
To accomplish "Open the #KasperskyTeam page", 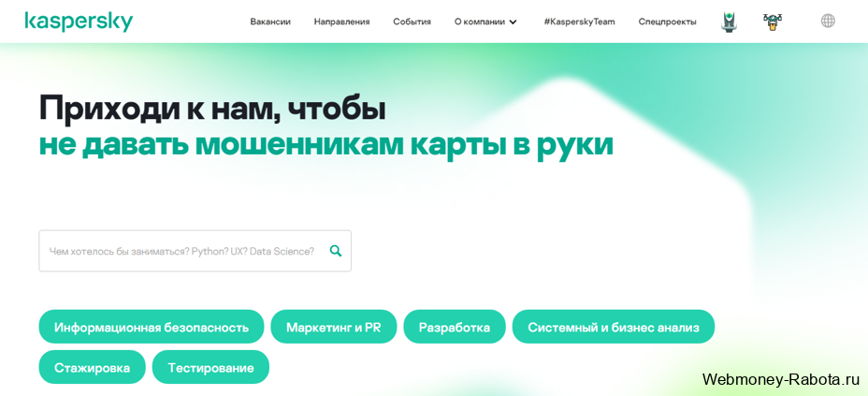I will (x=579, y=22).
